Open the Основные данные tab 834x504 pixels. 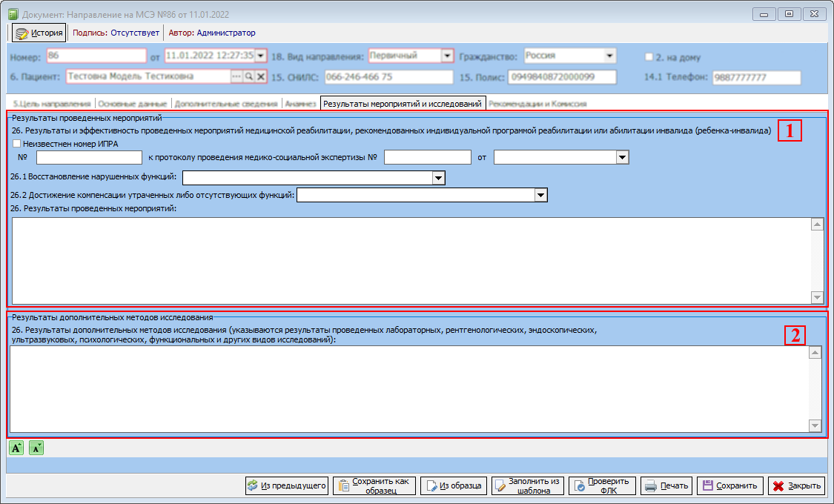click(133, 104)
